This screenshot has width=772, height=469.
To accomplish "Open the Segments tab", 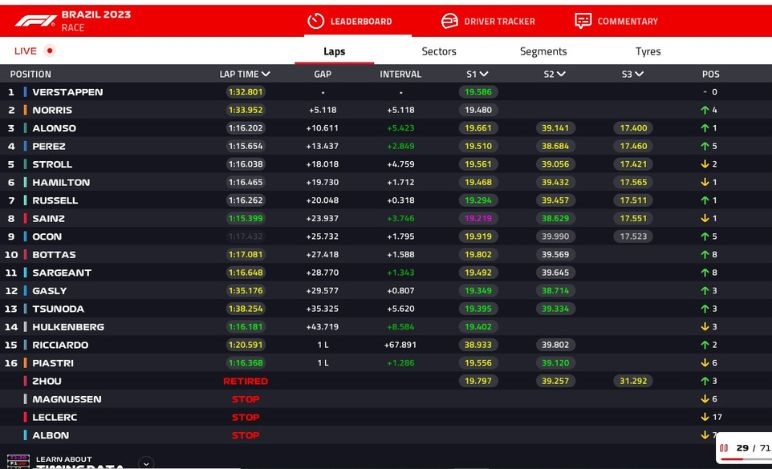I will point(543,51).
